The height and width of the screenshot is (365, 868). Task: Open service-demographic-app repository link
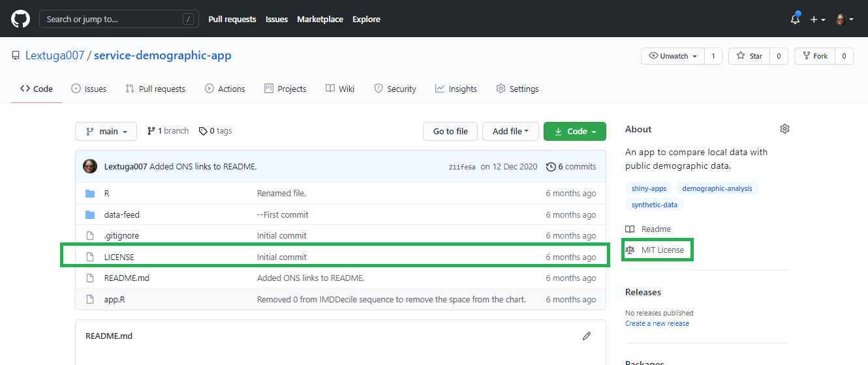pos(163,55)
